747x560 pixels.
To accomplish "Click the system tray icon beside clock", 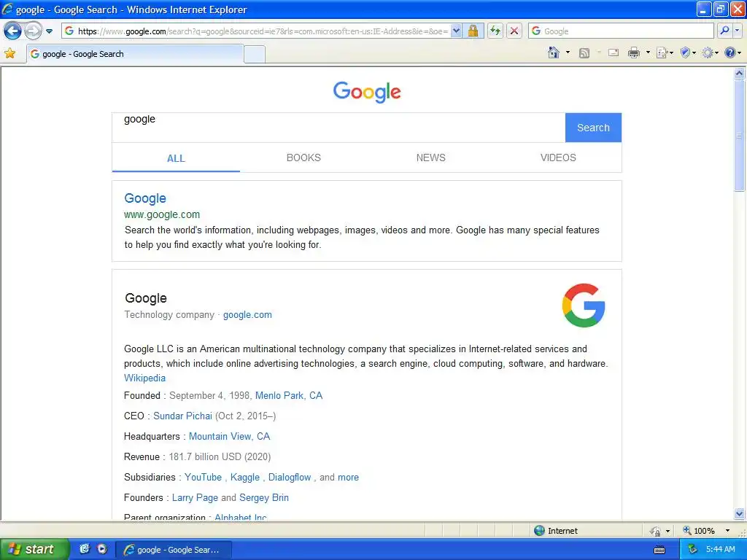I will click(692, 550).
